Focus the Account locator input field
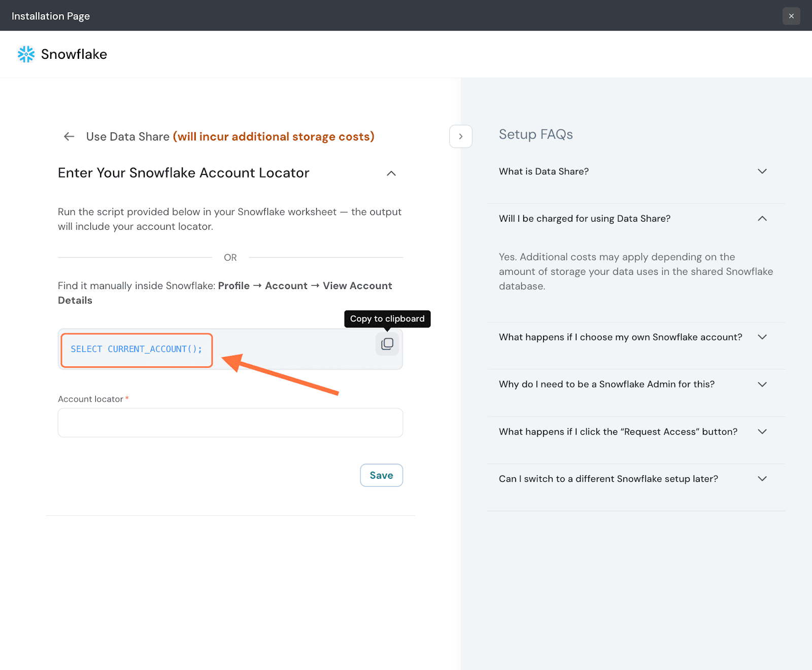 [230, 422]
